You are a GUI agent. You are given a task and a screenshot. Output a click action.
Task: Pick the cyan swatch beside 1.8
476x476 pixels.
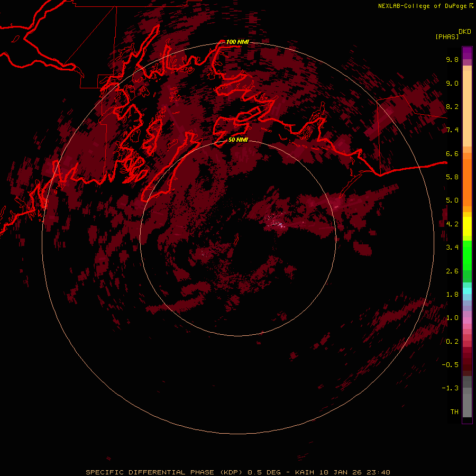click(x=467, y=291)
